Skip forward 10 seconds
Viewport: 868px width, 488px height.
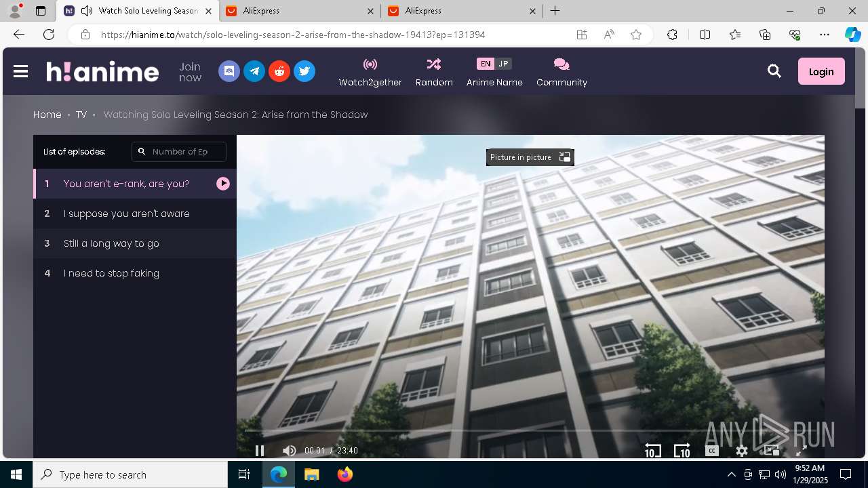point(682,451)
